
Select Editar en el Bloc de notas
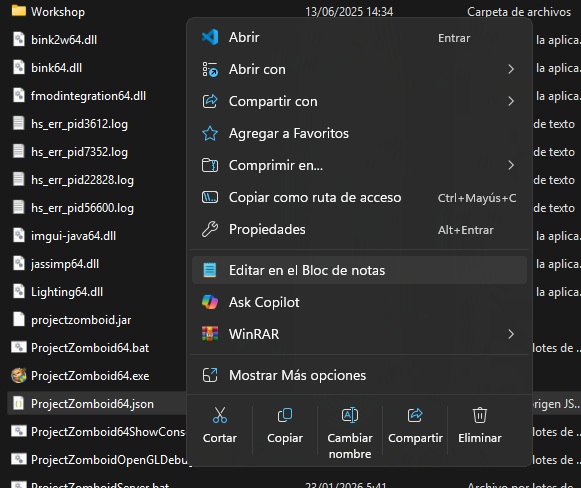[359, 270]
